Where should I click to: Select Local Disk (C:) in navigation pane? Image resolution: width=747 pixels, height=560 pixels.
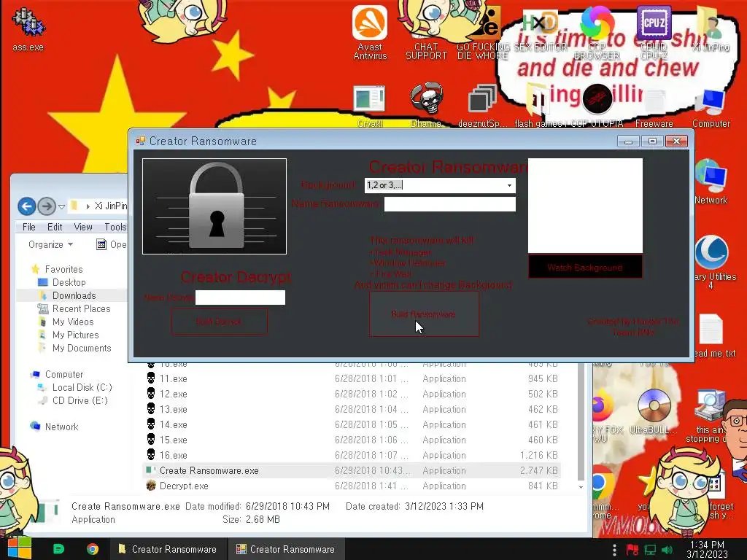point(82,387)
